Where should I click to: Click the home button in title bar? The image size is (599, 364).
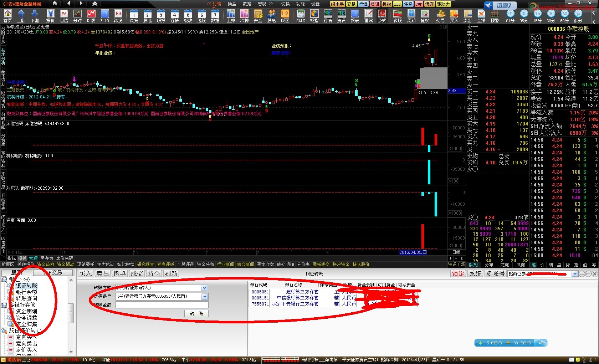point(55,4)
